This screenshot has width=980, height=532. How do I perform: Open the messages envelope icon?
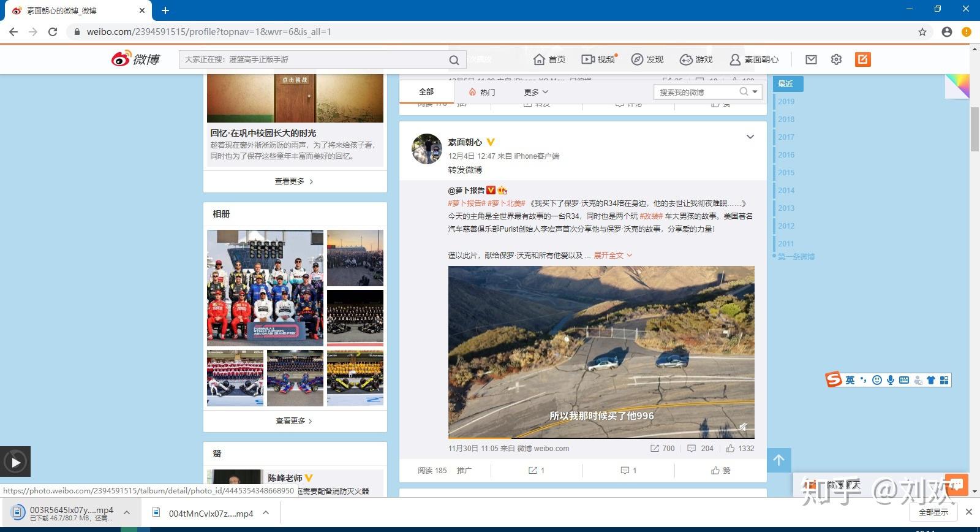pos(811,59)
